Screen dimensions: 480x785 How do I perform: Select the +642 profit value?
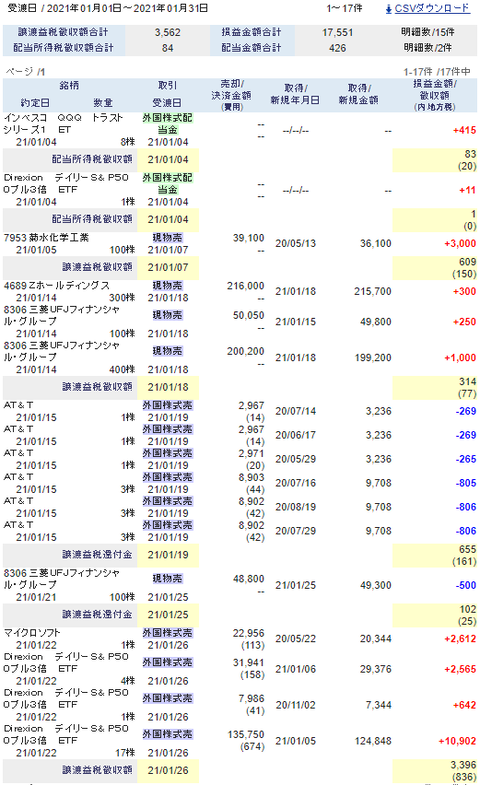[464, 705]
